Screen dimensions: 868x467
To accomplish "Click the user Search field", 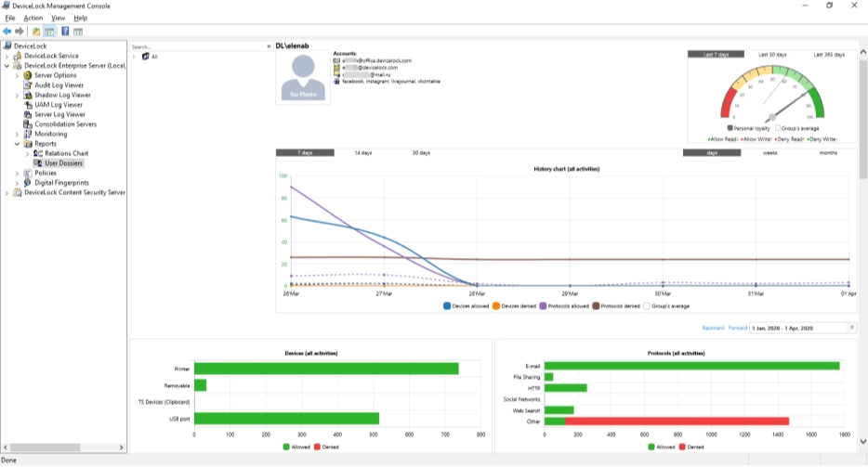I will pos(195,46).
